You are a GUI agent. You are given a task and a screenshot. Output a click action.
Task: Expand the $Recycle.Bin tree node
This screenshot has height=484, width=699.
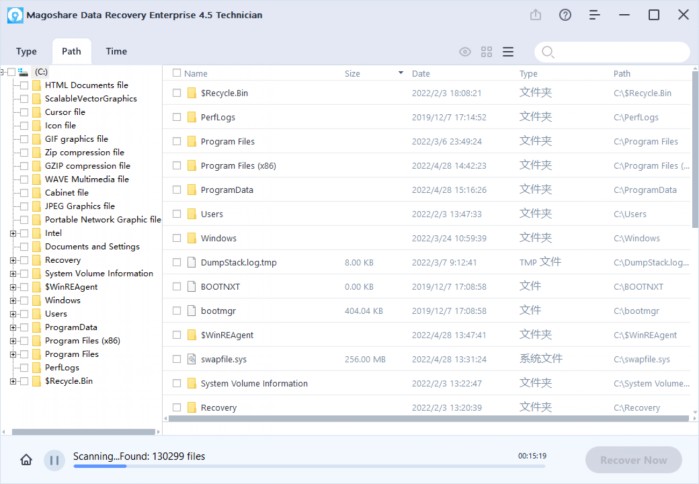tap(13, 381)
